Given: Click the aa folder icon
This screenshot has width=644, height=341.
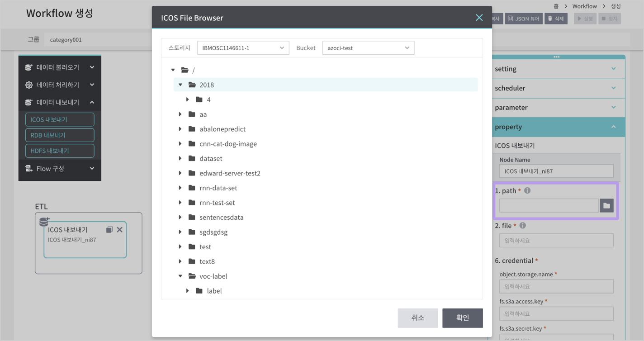Looking at the screenshot, I should [192, 114].
